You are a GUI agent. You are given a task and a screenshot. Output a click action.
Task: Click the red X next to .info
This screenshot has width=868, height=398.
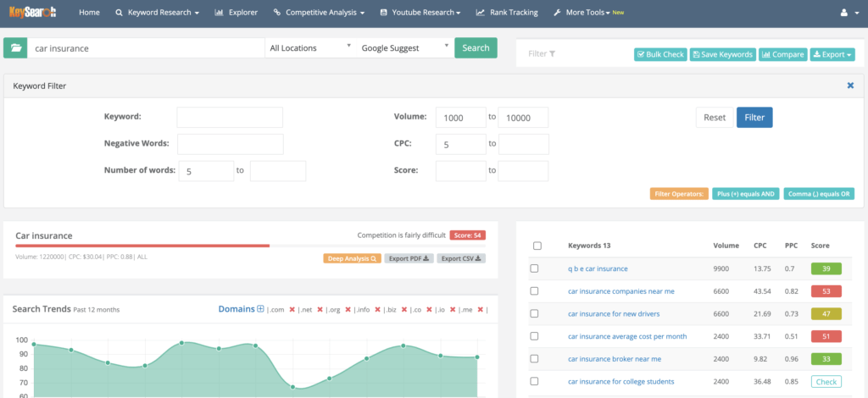click(x=377, y=310)
